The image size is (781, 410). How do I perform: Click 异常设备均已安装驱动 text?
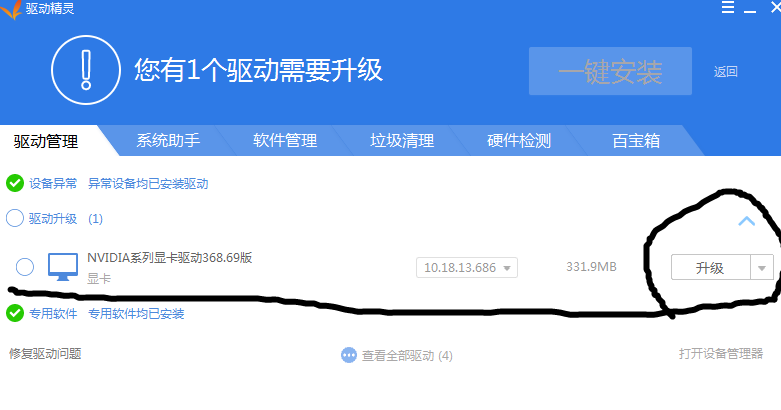(x=148, y=183)
